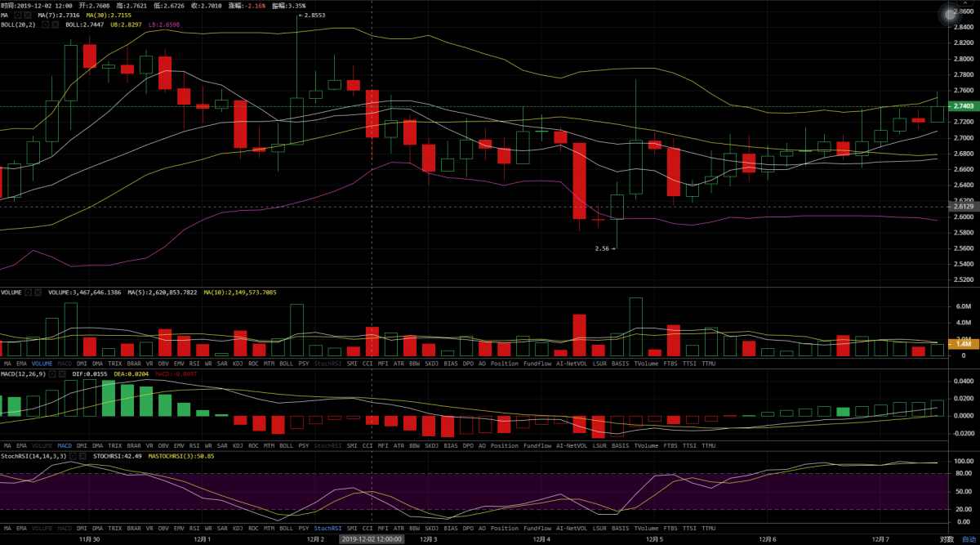Screen dimensions: 980x545
Task: Toggle 对数 logarithmic scale
Action: (x=947, y=539)
